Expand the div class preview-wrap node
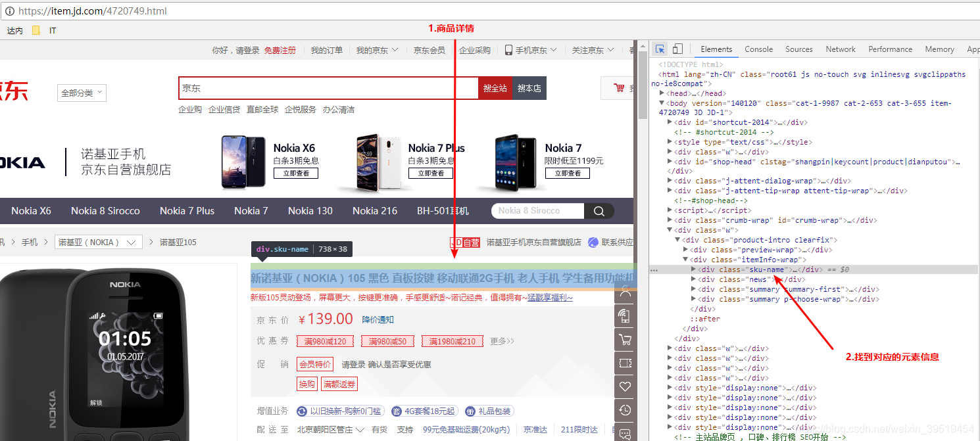980x441 pixels. [686, 250]
